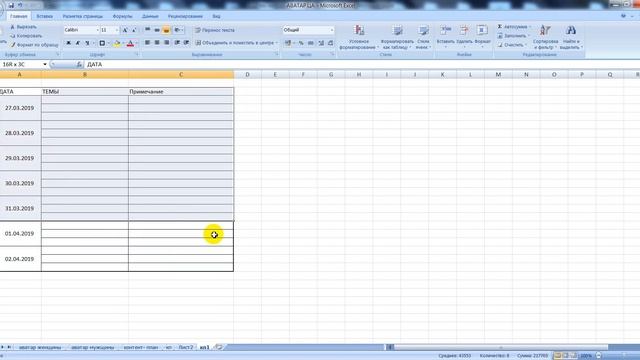640x360 pixels.
Task: Open the Name Box dropdown arrow
Action: click(x=44, y=64)
